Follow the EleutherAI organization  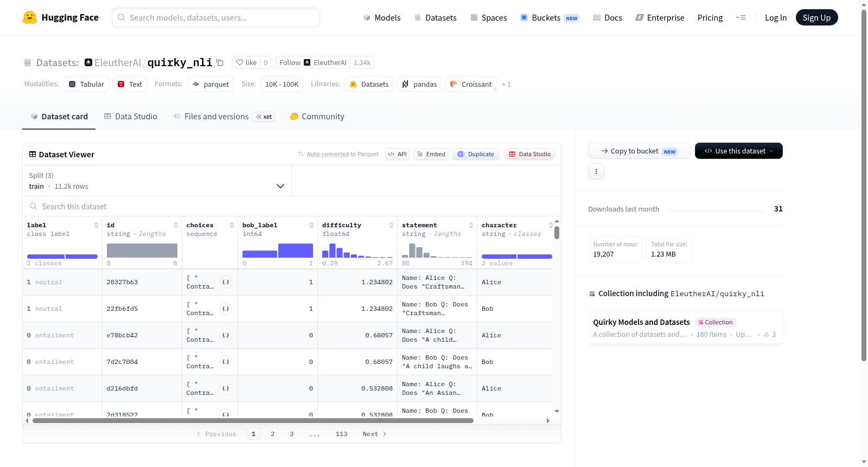313,62
